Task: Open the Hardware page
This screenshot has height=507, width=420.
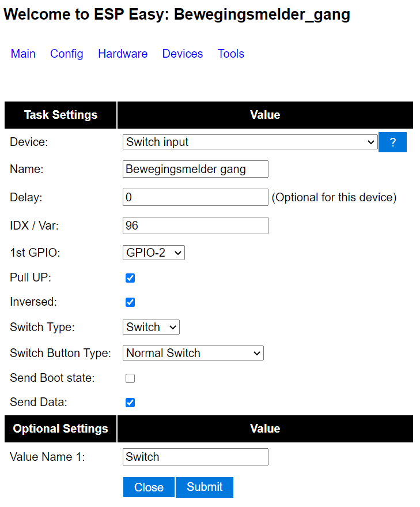Action: click(x=123, y=54)
